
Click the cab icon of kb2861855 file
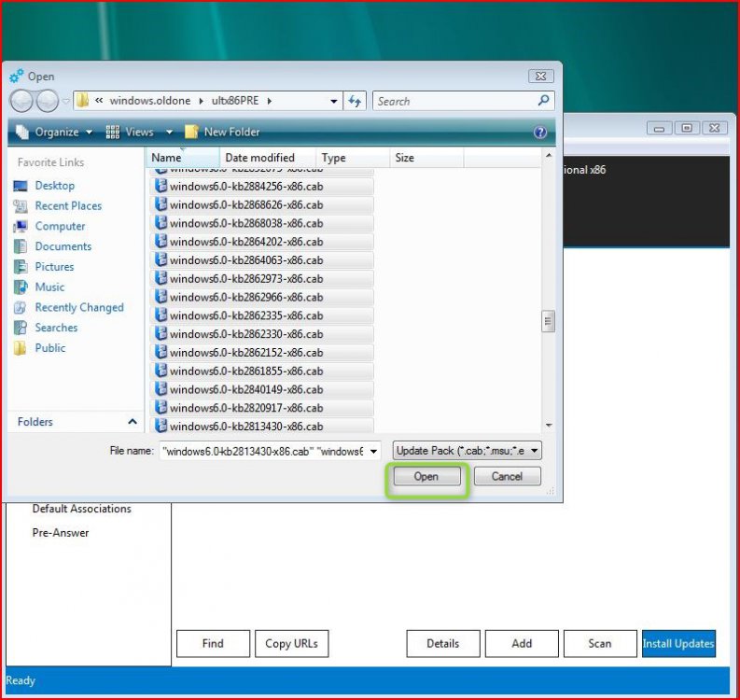pyautogui.click(x=161, y=370)
